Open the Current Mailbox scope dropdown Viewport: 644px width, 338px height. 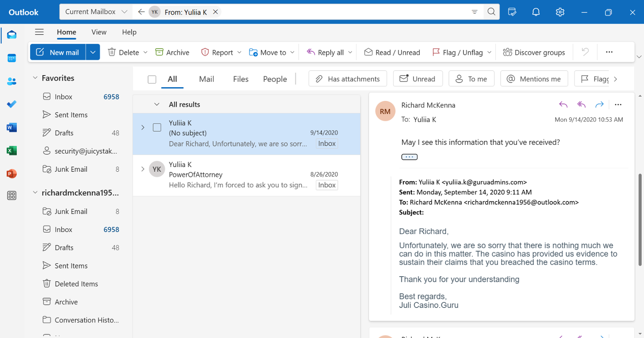96,12
